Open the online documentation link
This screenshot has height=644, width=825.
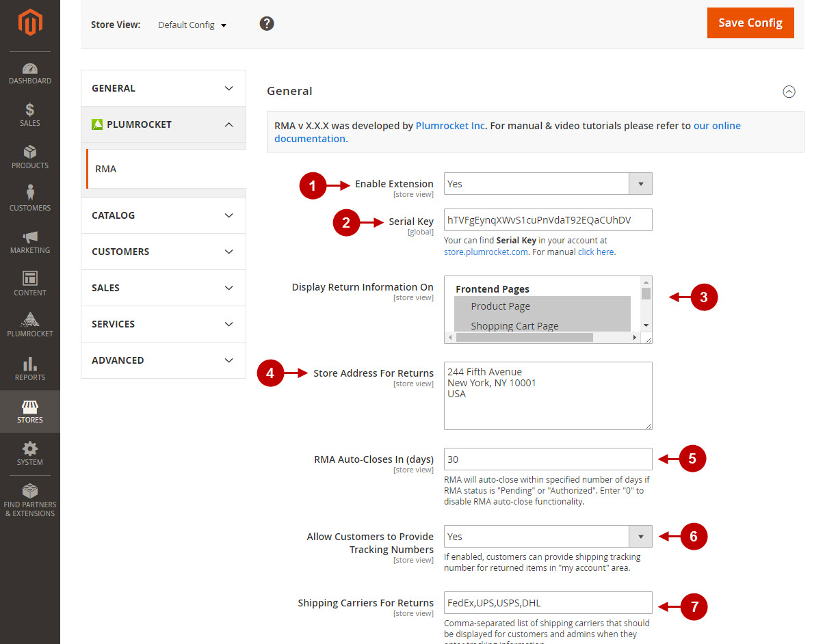click(x=716, y=125)
